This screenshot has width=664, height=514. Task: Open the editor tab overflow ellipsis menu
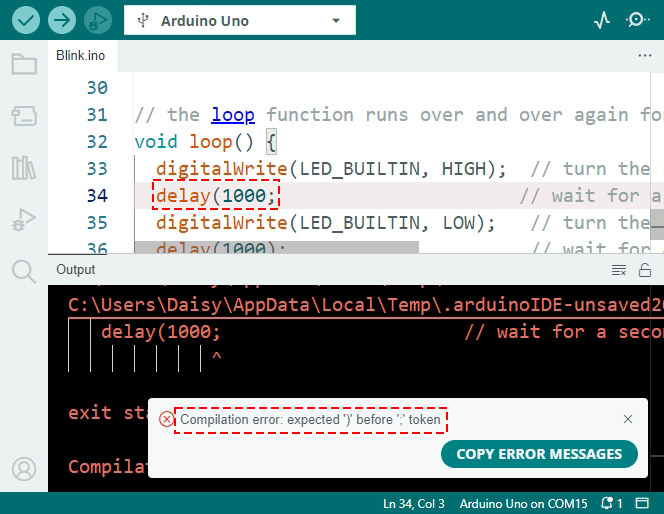pyautogui.click(x=645, y=55)
